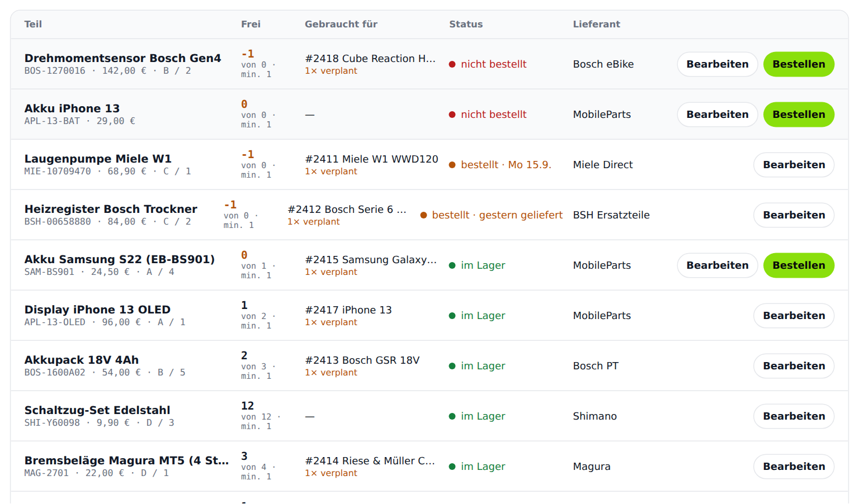Screen dimensions: 859x504
Task: Edit the Akku iPhone 13 row
Action: tap(718, 115)
